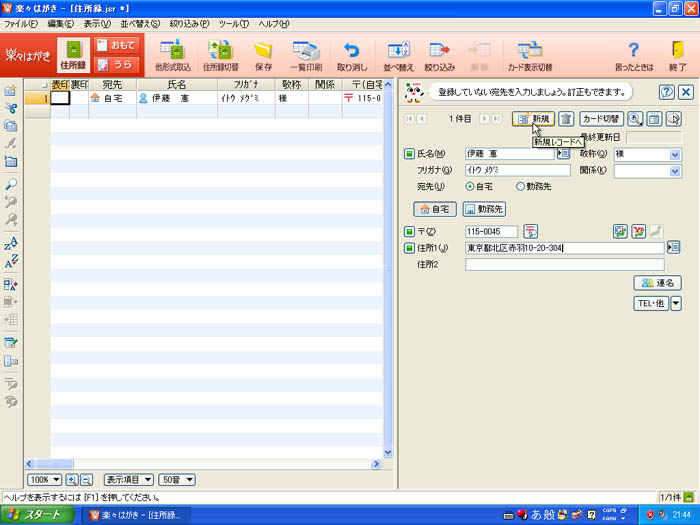This screenshot has width=700, height=525.
Task: Click the magnifier search icon next to カード切替
Action: click(x=635, y=119)
